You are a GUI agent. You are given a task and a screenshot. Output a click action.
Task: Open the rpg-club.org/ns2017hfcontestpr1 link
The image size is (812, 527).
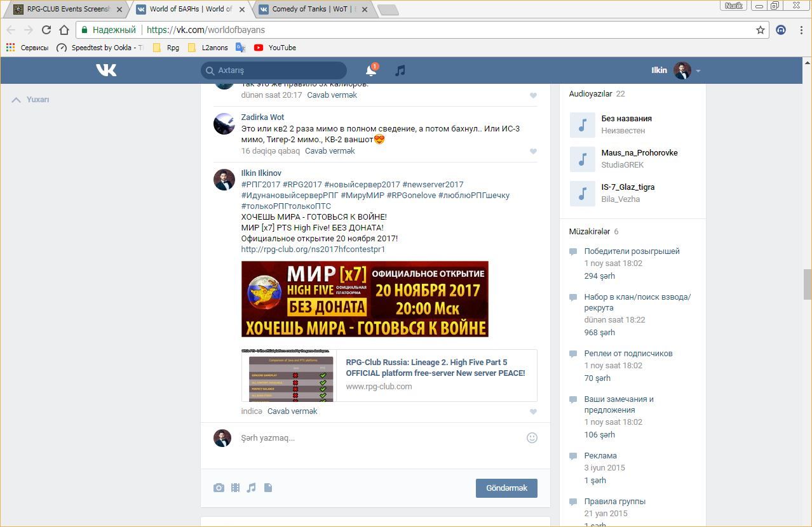tap(313, 250)
